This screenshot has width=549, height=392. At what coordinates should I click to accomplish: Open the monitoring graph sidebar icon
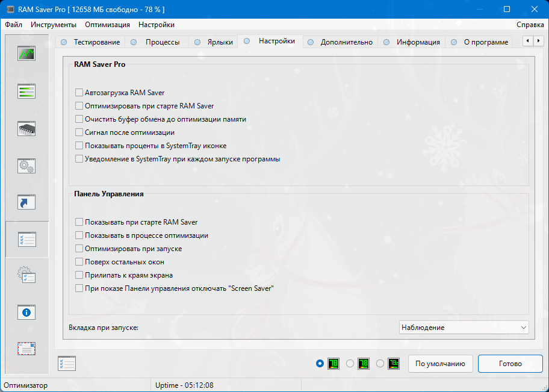point(26,54)
